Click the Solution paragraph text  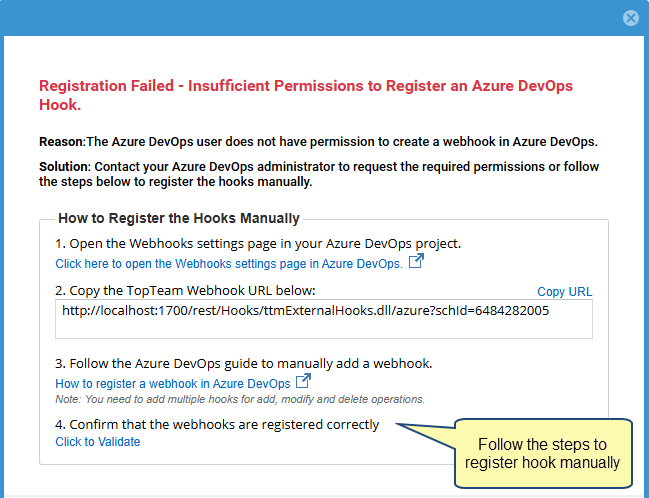click(318, 174)
